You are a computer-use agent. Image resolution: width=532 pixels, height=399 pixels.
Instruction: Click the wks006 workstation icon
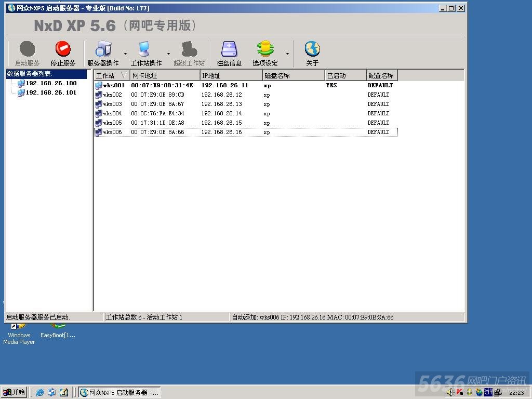coord(99,132)
